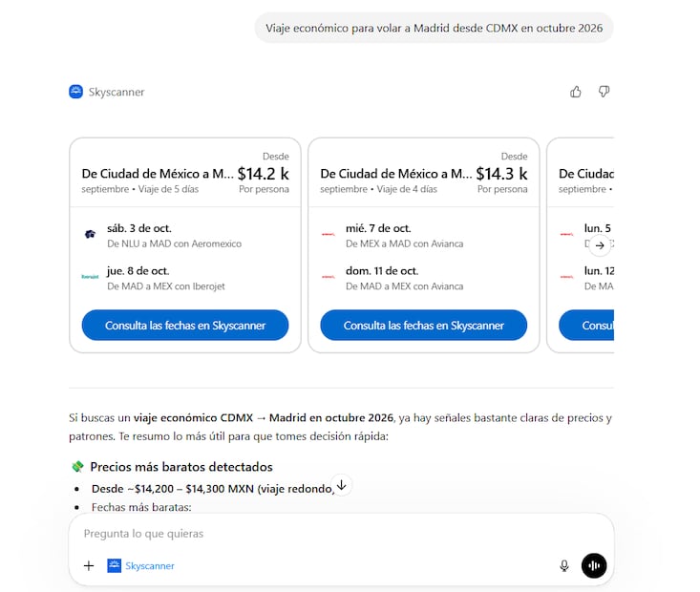
Task: Select the user prompt message bubble
Action: 435,28
